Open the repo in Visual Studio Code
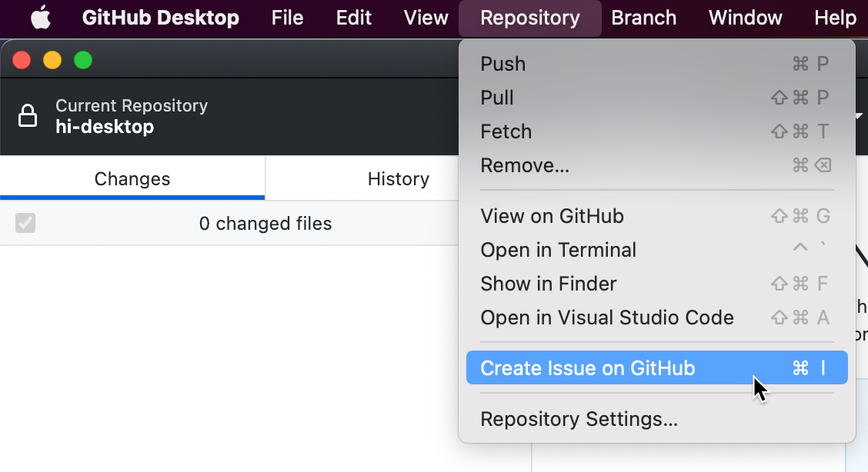868x472 pixels. (x=607, y=317)
